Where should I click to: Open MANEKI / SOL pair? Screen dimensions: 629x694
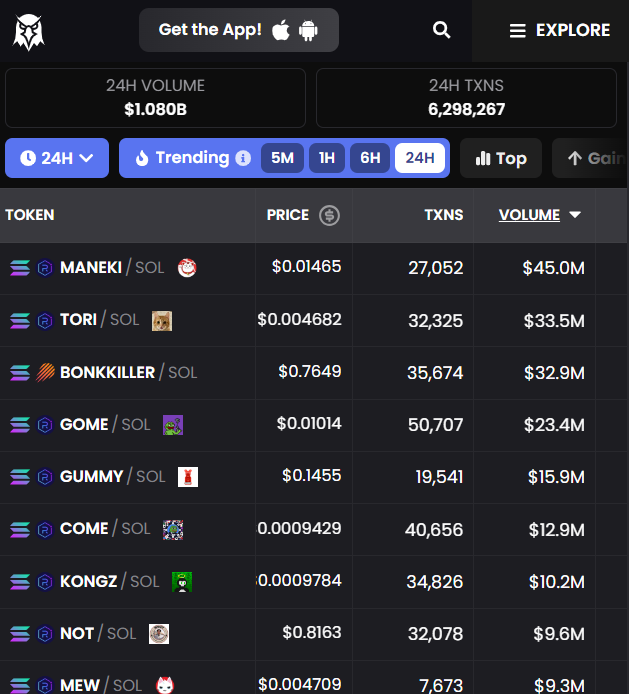(x=112, y=268)
